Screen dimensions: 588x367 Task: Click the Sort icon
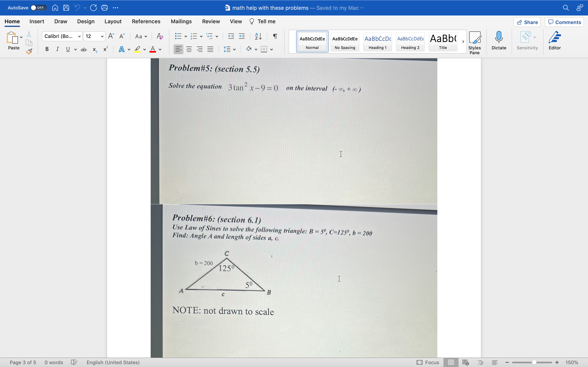tap(258, 36)
